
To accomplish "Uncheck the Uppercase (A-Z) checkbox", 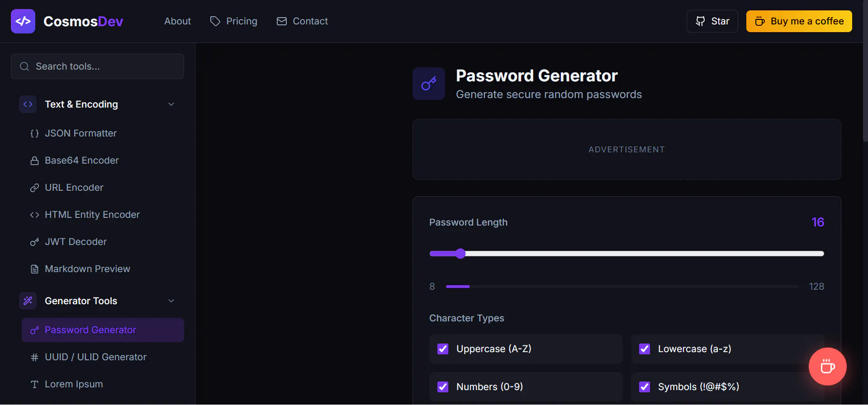I will click(x=443, y=349).
